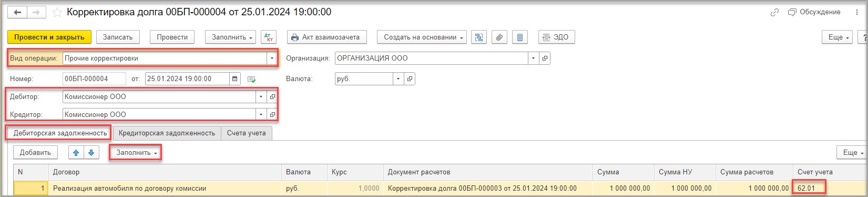
Task: Select row number 1 cell
Action: (x=31, y=189)
